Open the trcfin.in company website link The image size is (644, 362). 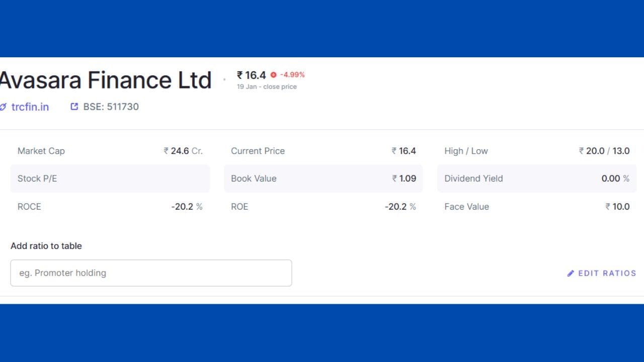(30, 107)
